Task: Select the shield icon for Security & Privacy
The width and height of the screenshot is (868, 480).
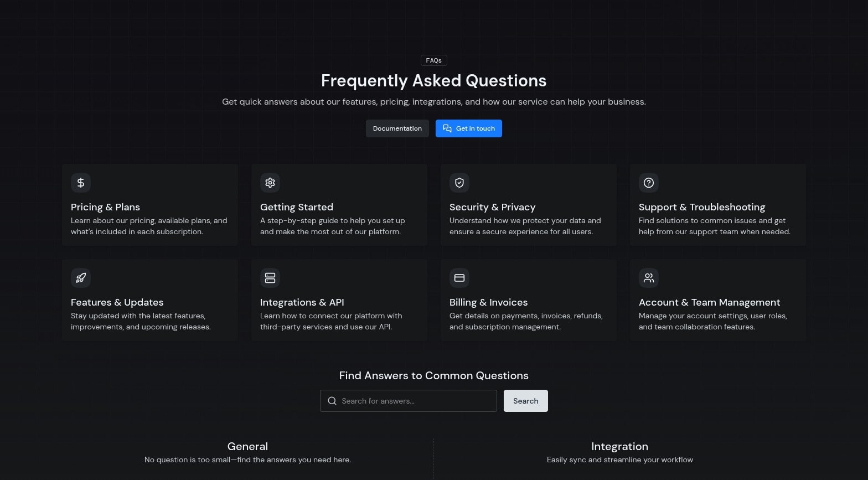Action: pyautogui.click(x=459, y=183)
